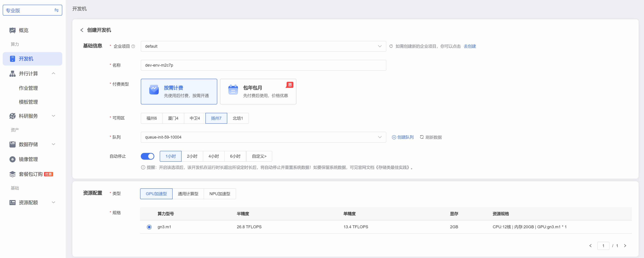Expand the 科研服务 menu chevron
Image resolution: width=644 pixels, height=258 pixels.
[x=53, y=116]
